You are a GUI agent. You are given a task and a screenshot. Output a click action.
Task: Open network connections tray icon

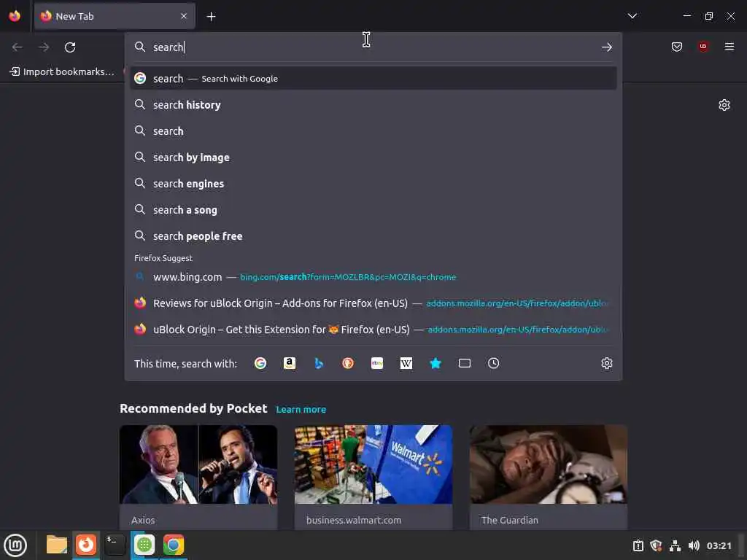pos(675,545)
